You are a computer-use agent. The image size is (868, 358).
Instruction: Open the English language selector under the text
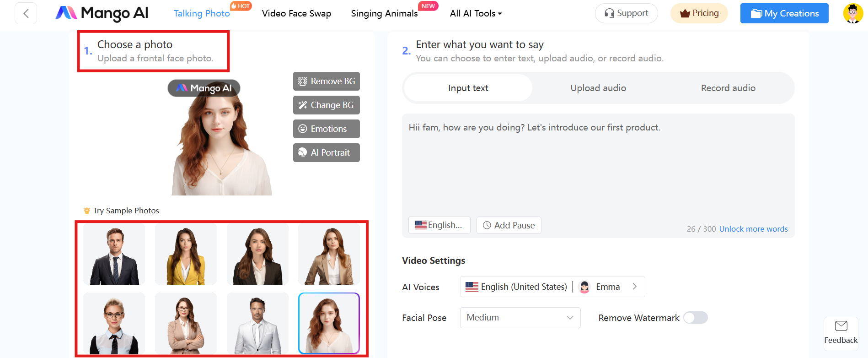coord(439,225)
